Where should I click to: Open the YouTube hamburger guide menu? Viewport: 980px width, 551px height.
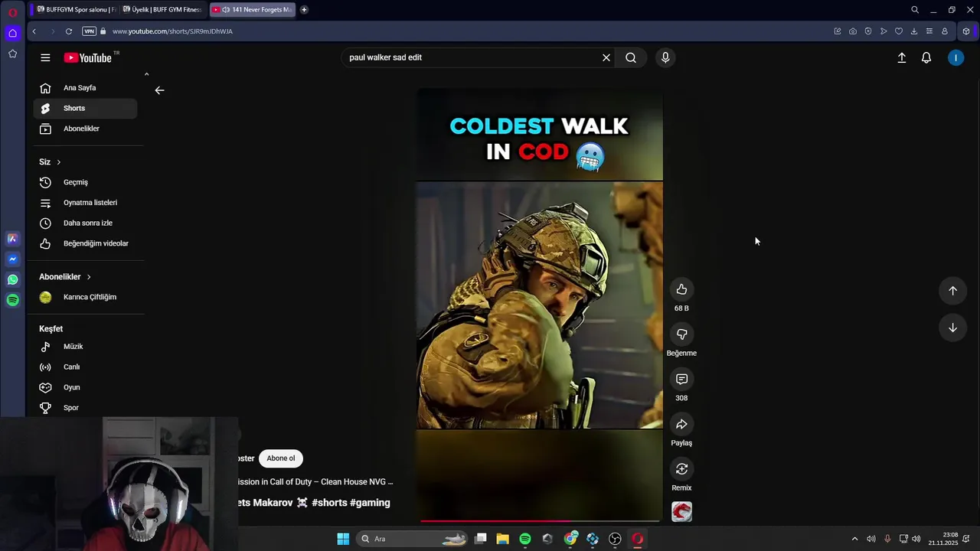(x=45, y=57)
